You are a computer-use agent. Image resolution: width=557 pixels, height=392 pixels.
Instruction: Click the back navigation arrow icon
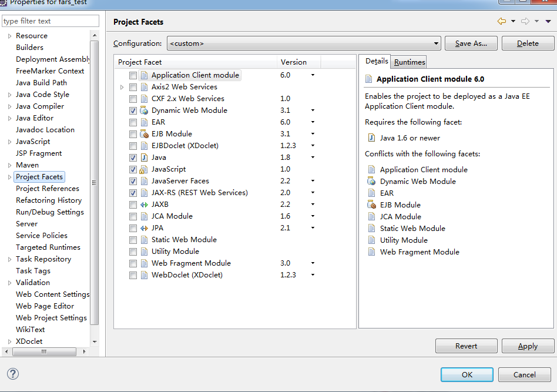pos(502,21)
